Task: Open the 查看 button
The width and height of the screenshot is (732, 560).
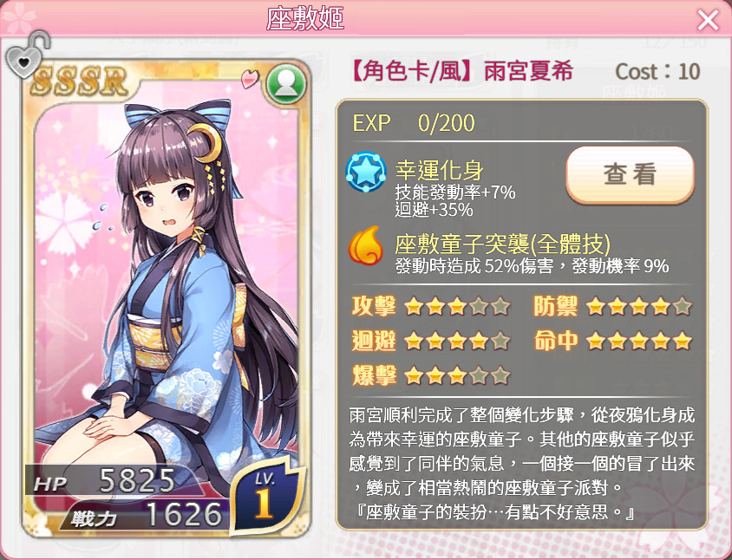Action: point(631,174)
